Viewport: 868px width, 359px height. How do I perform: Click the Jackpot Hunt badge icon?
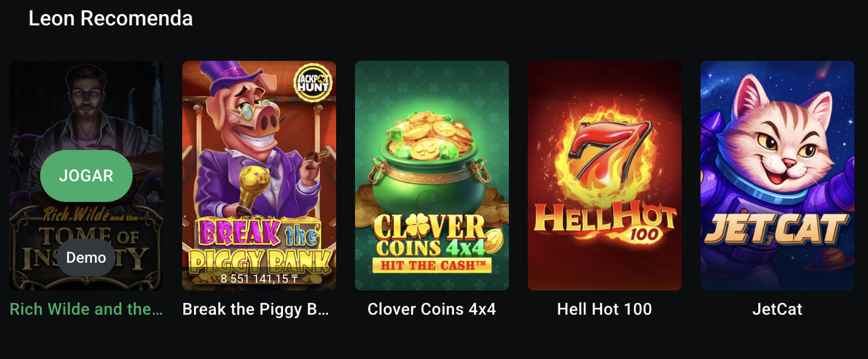tap(313, 83)
